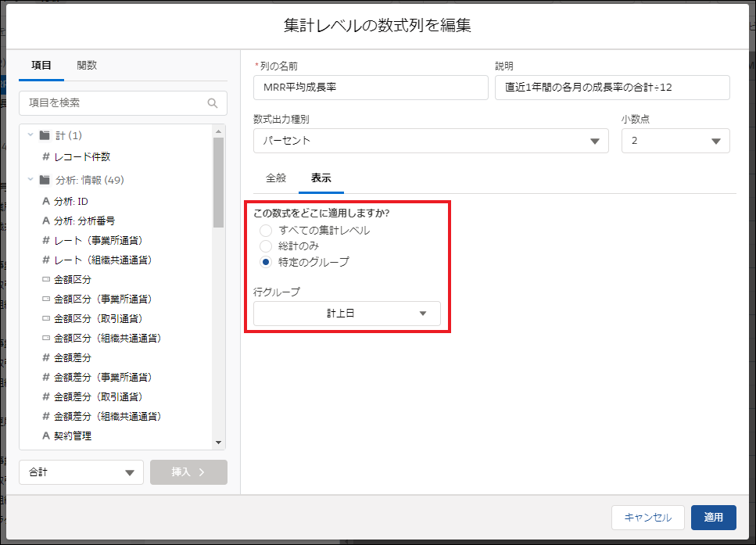Open the 小数点 dropdown showing 2

point(675,141)
